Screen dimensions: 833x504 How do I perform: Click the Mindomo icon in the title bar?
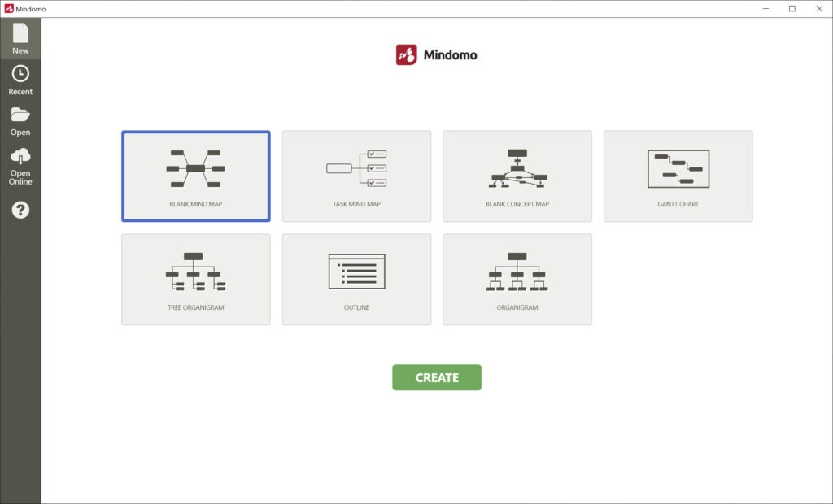click(x=9, y=8)
